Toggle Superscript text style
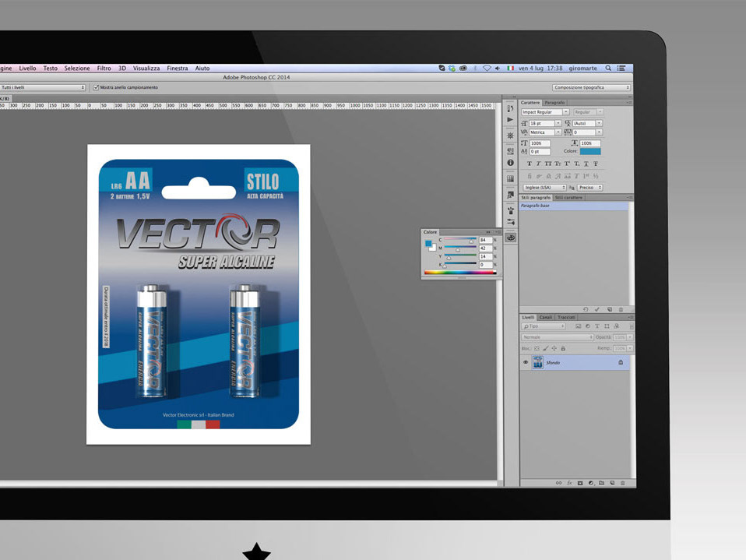 [x=567, y=164]
